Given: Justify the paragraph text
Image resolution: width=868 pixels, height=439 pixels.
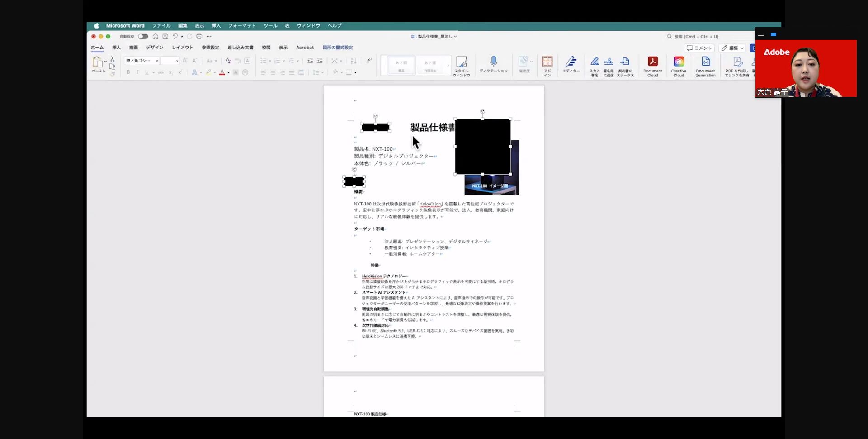Looking at the screenshot, I should click(292, 72).
